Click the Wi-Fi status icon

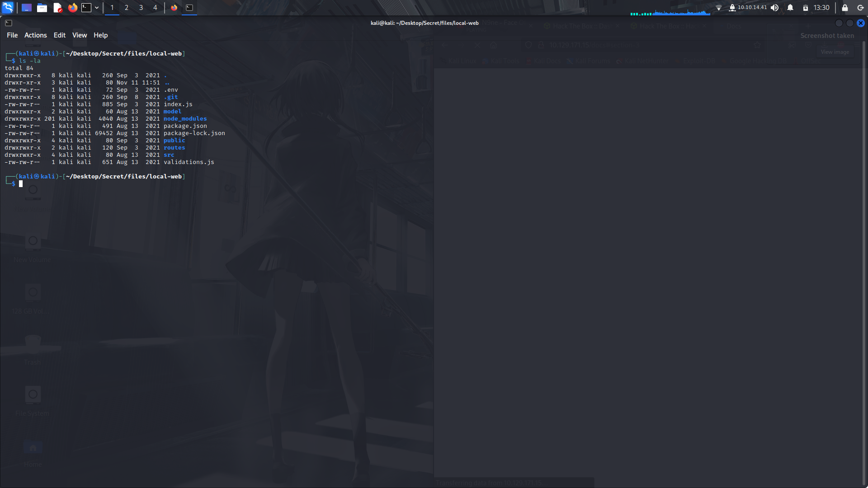click(x=719, y=8)
